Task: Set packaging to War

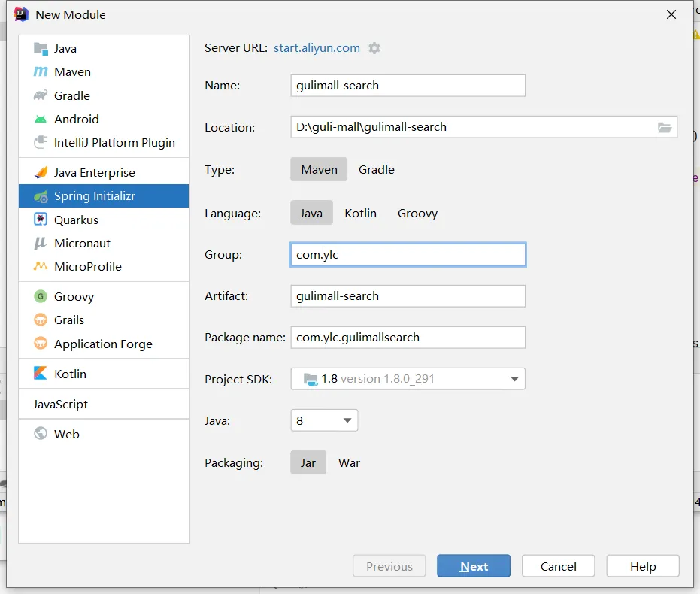Action: click(x=349, y=462)
